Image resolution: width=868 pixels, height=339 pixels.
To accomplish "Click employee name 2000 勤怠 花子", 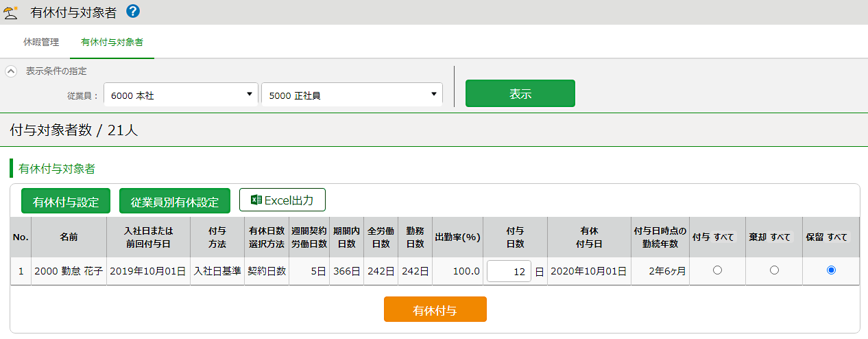I will click(69, 271).
